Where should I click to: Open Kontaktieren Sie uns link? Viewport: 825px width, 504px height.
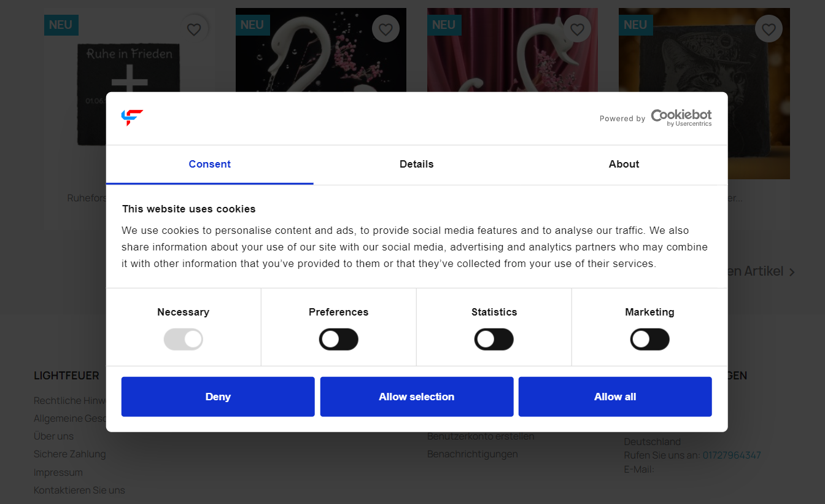[79, 490]
